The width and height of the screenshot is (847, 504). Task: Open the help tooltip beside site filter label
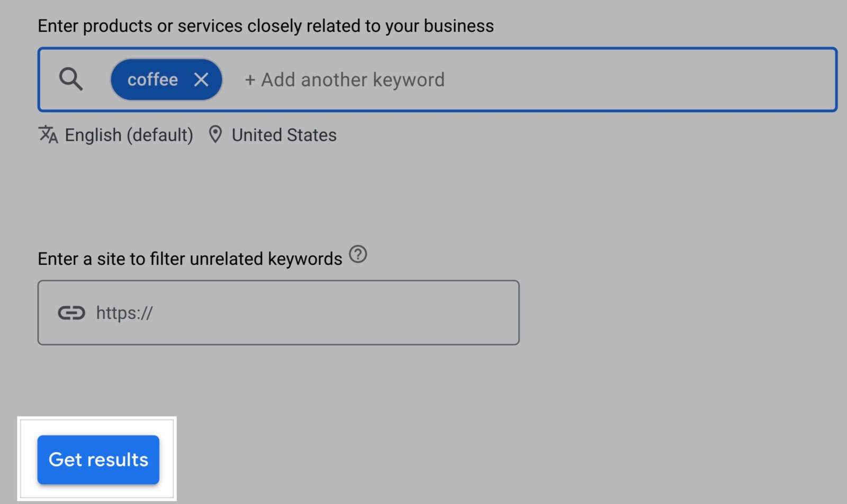(358, 255)
